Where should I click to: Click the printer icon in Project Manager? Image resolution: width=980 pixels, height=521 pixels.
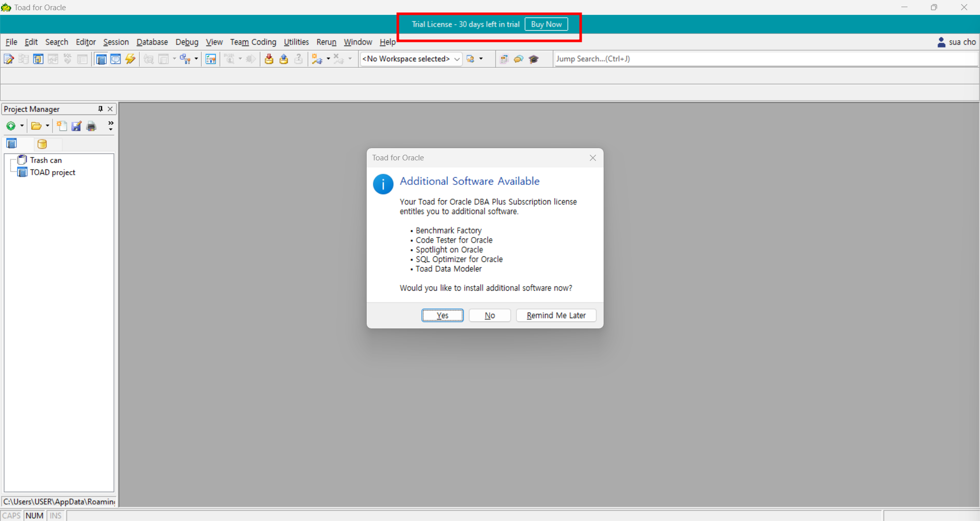pos(91,126)
